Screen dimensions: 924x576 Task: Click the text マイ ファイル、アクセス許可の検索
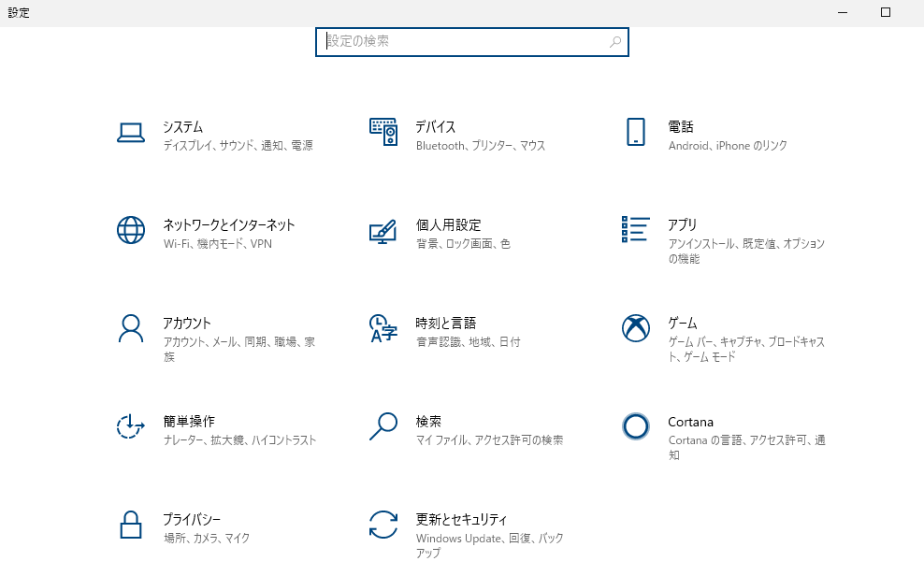pos(490,440)
